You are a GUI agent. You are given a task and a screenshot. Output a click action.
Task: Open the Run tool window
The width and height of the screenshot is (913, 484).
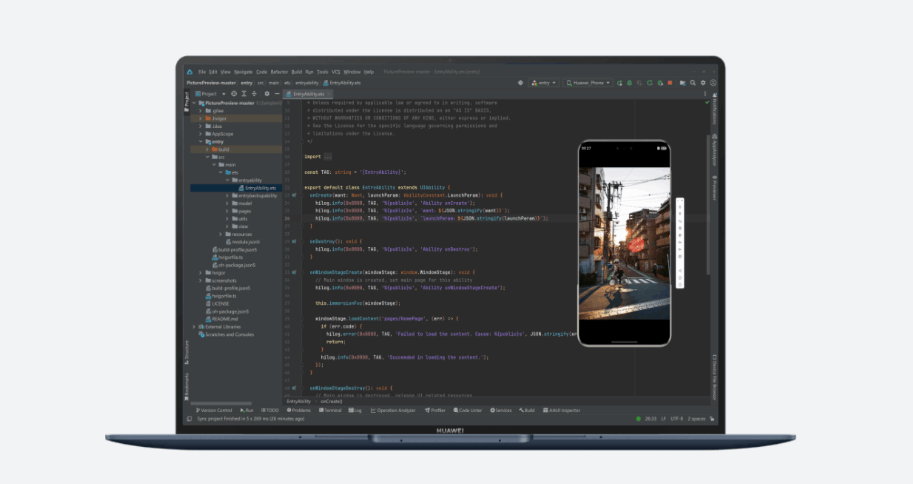[247, 411]
